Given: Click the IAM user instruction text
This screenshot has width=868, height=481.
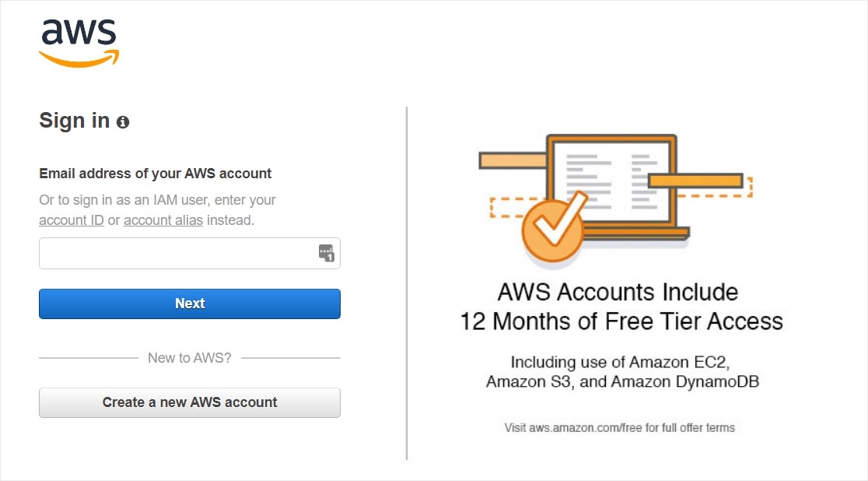Looking at the screenshot, I should pyautogui.click(x=156, y=200).
